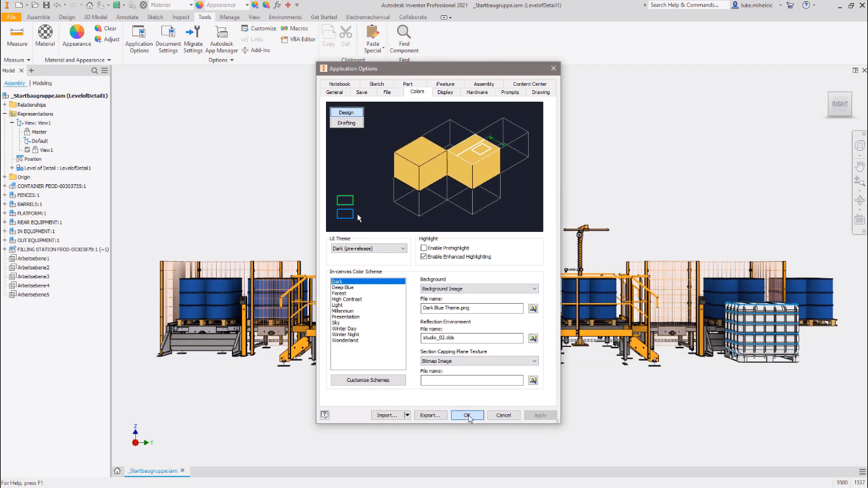Select Arbeitsebene3 in the browser tree
Screen dimensions: 868x488
click(x=33, y=276)
